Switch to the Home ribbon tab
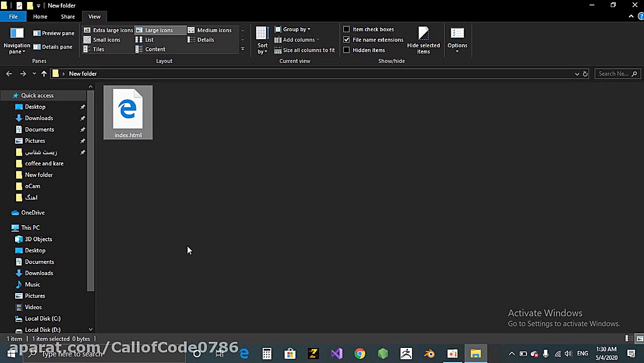The height and width of the screenshot is (363, 644). click(40, 16)
